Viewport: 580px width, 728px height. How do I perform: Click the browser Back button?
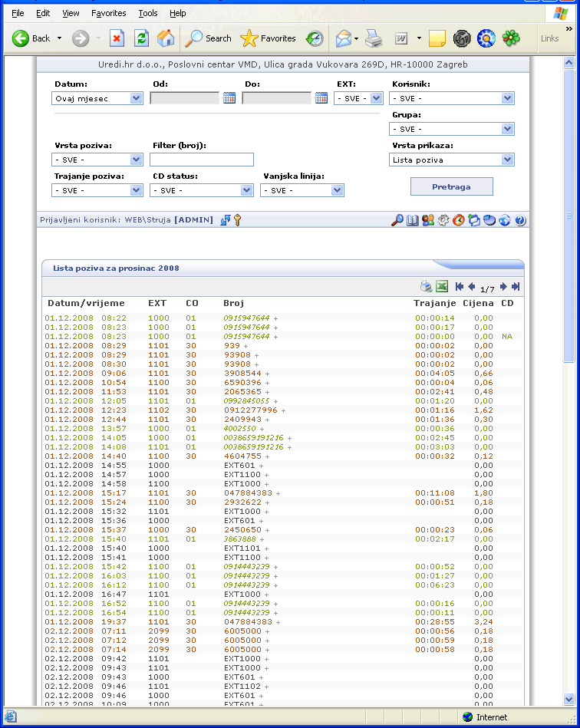click(x=31, y=38)
